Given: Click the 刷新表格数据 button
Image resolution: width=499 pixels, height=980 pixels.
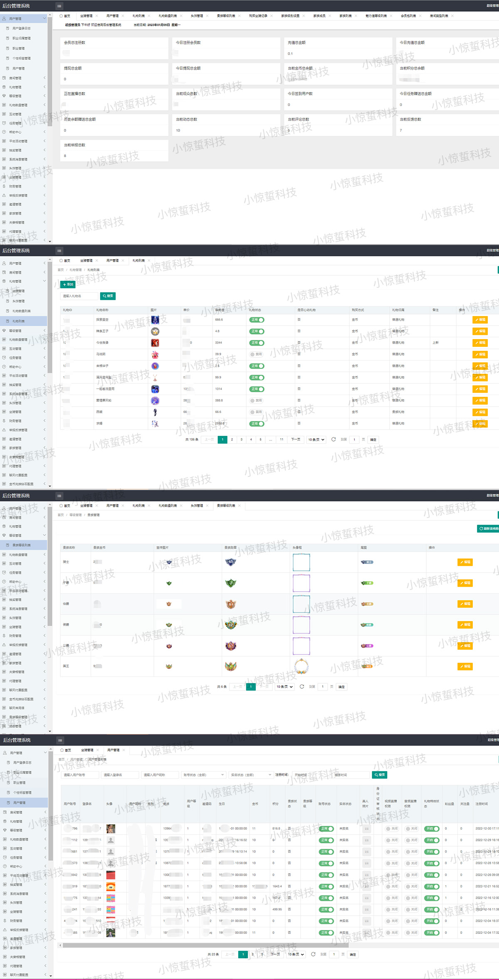Looking at the screenshot, I should point(488,529).
